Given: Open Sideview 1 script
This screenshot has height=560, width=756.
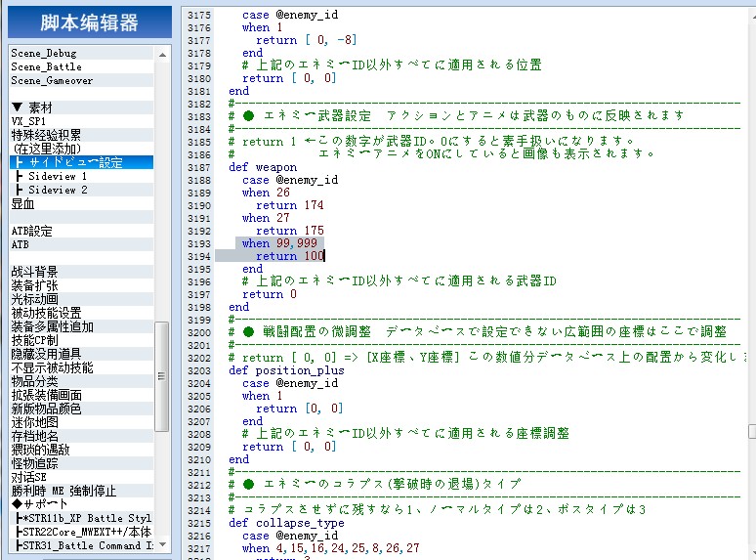Looking at the screenshot, I should 81,176.
